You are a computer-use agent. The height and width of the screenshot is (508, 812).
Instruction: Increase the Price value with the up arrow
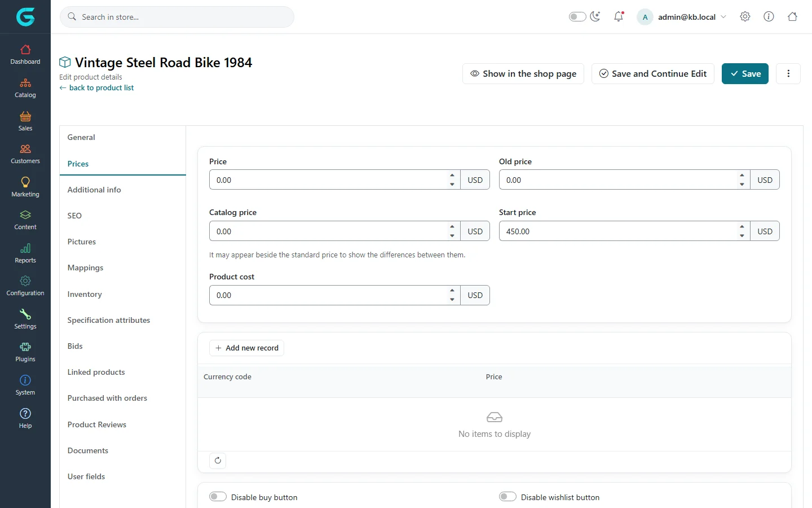point(452,176)
